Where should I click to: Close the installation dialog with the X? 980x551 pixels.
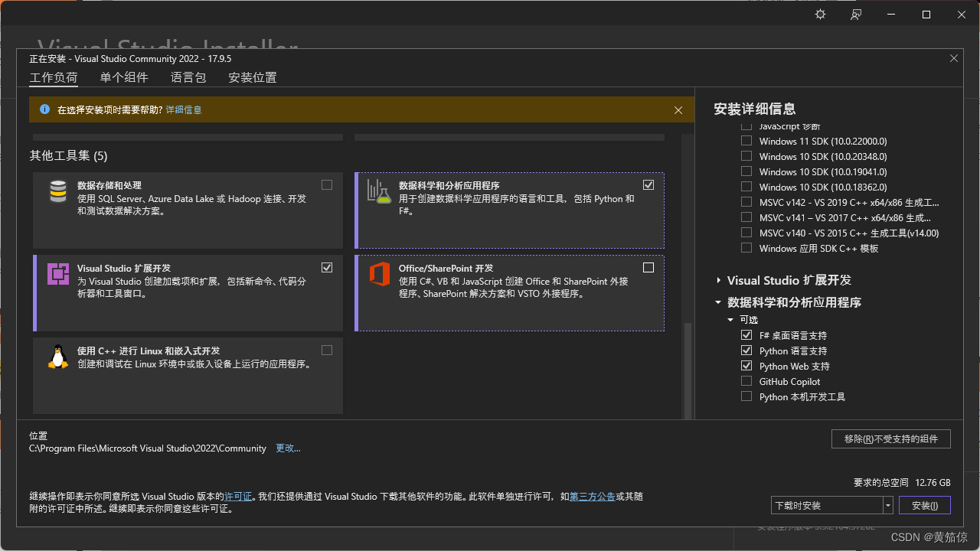954,58
